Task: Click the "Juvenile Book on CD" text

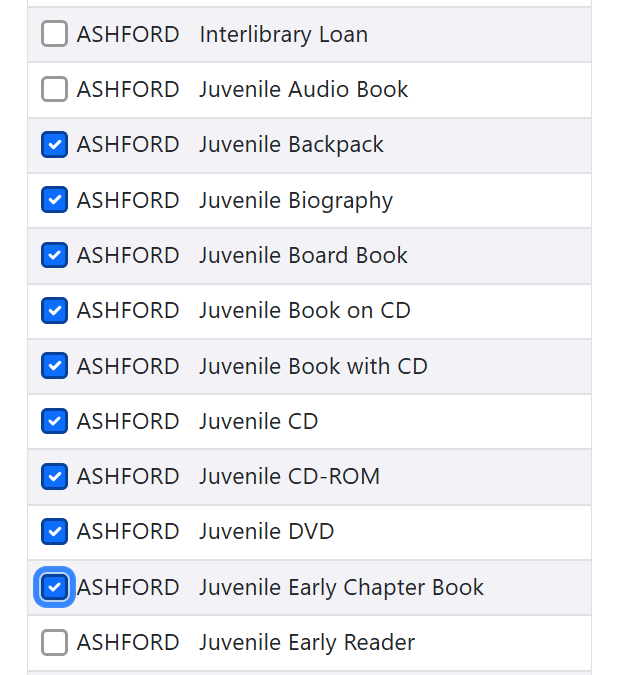Action: point(304,311)
